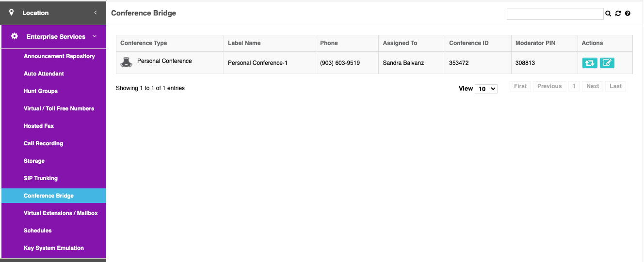
Task: Open the View entries count dropdown
Action: [x=486, y=89]
